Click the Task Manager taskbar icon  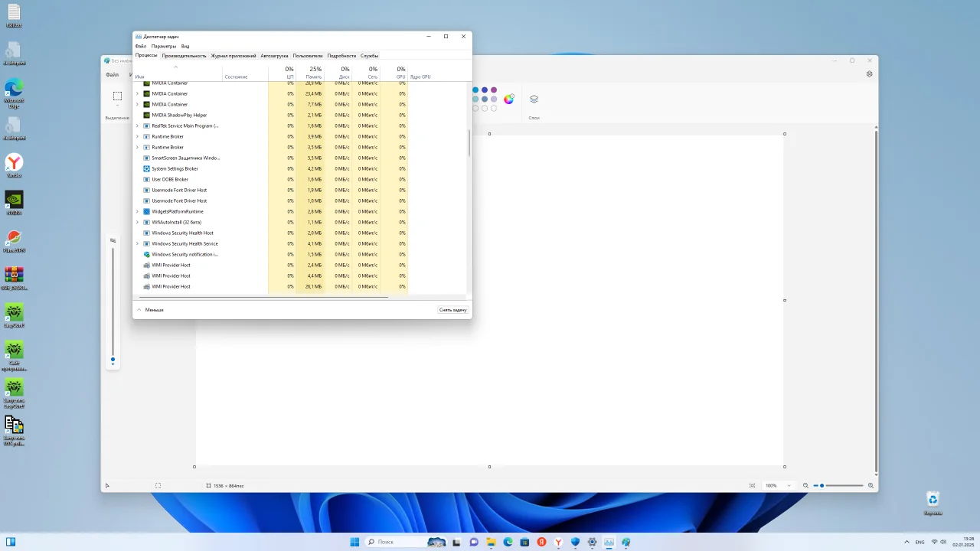[x=609, y=542]
